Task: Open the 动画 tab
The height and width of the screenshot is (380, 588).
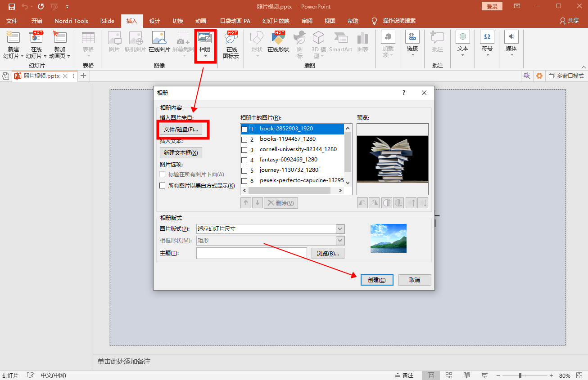Action: [201, 21]
